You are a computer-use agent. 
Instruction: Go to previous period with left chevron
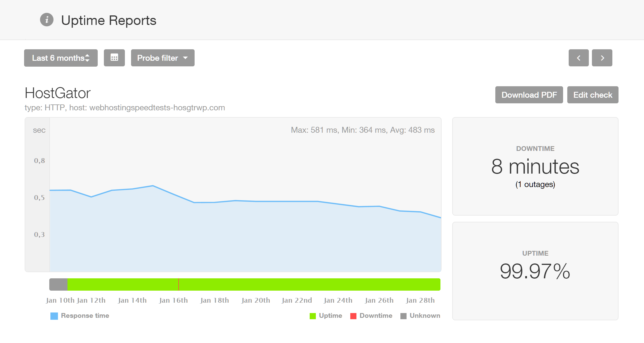pos(578,58)
